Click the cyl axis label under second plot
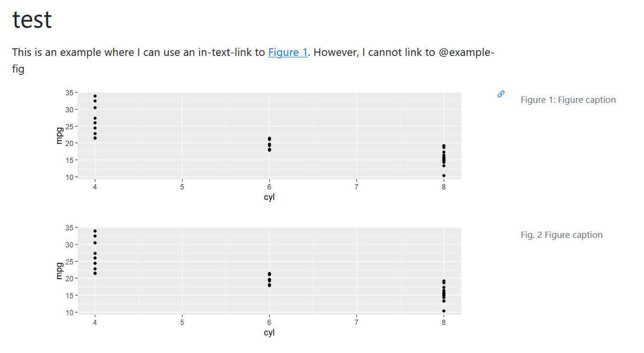This screenshot has width=644, height=353. 269,332
